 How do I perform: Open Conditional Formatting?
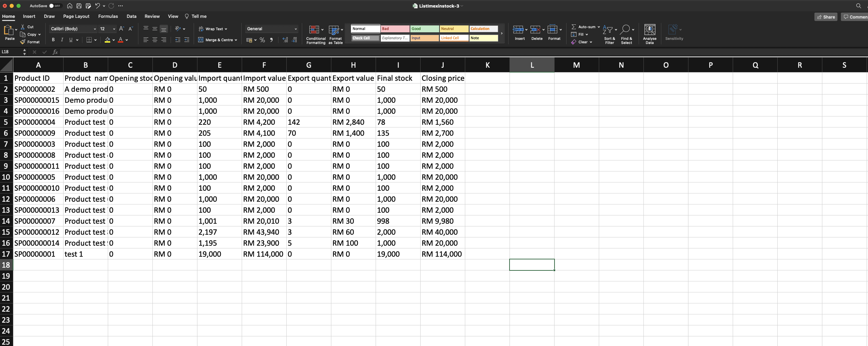pos(316,35)
